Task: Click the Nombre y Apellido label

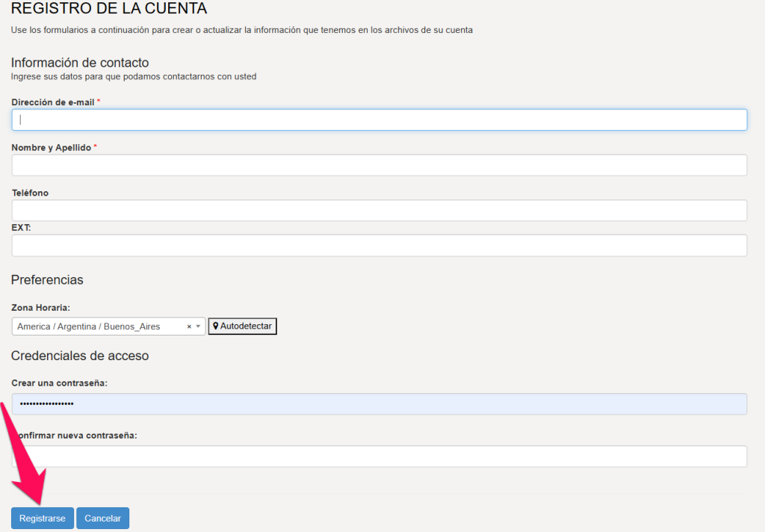Action: pyautogui.click(x=51, y=148)
